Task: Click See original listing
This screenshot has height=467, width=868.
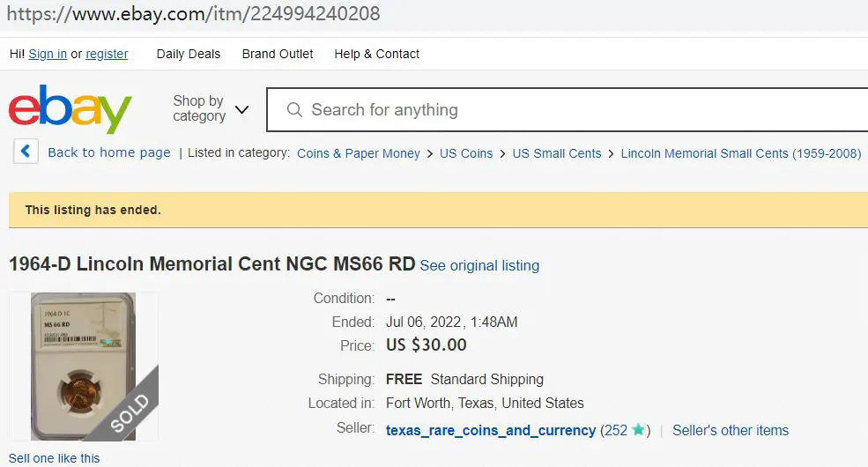Action: pyautogui.click(x=479, y=265)
